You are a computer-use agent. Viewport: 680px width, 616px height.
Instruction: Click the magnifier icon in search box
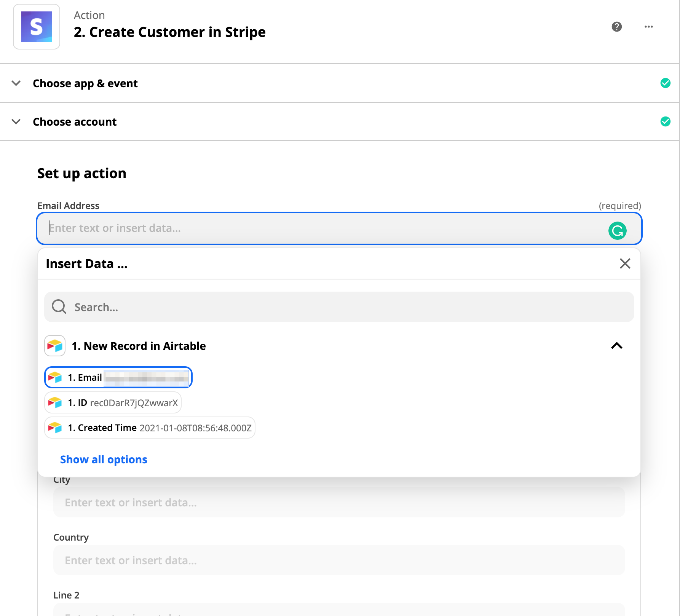click(x=59, y=306)
